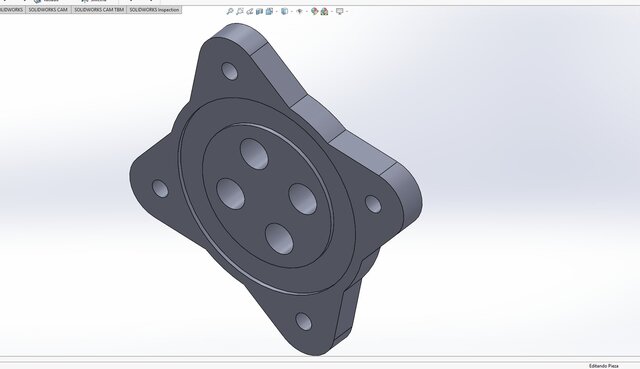640x369 pixels.
Task: Open the Edit Appearance color ball icon
Action: pos(314,11)
